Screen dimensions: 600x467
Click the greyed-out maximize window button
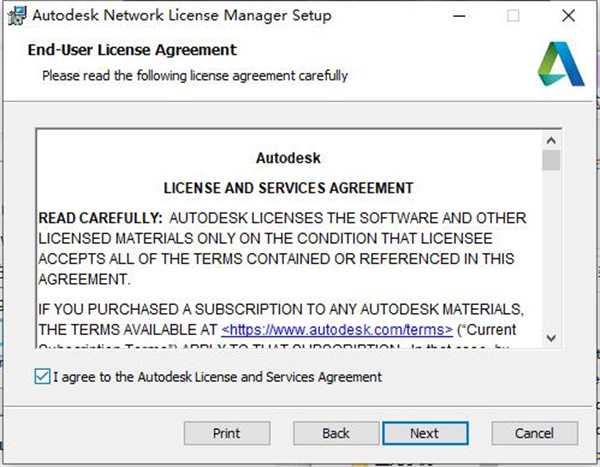point(513,16)
